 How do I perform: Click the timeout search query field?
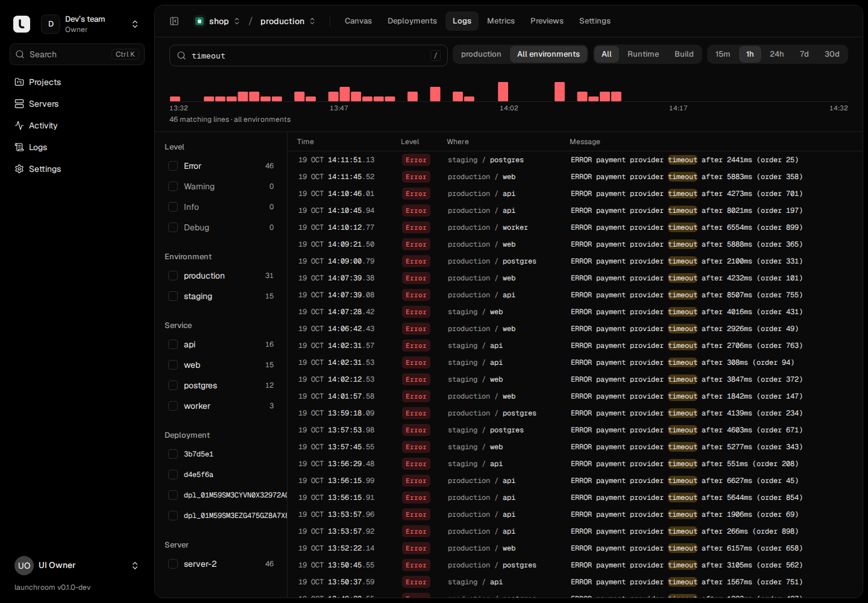[x=309, y=55]
